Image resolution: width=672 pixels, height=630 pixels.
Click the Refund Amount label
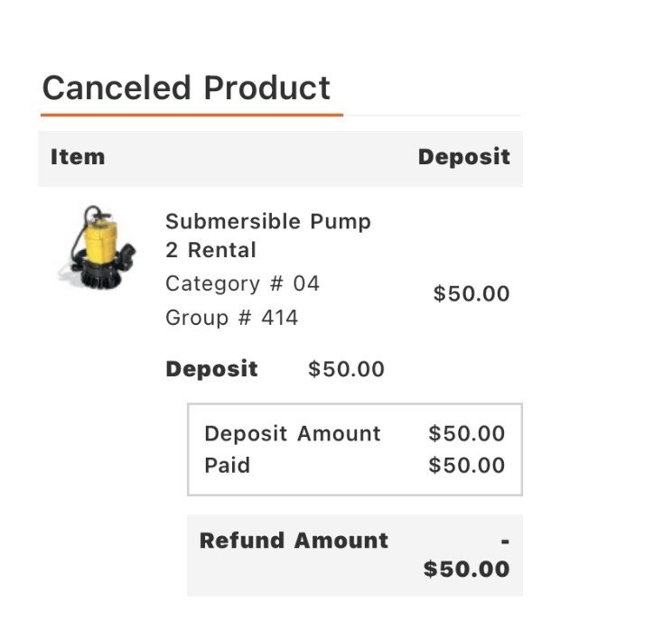coord(294,541)
